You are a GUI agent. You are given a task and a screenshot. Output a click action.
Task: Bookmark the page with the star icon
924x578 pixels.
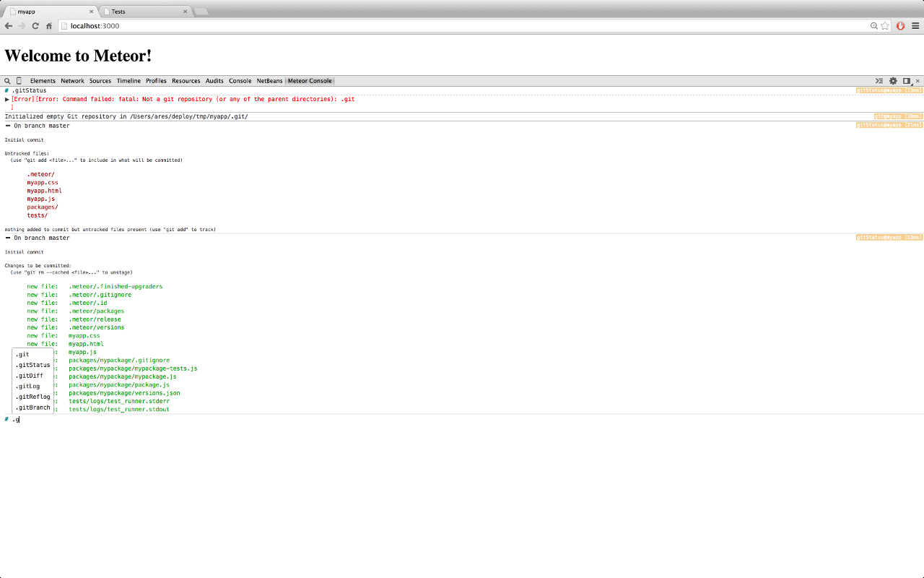885,26
